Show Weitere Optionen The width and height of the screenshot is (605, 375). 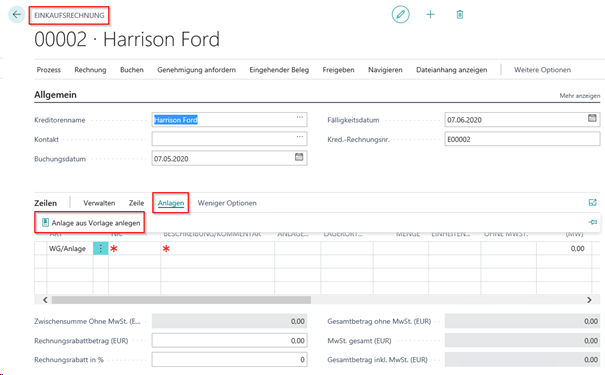click(x=542, y=70)
